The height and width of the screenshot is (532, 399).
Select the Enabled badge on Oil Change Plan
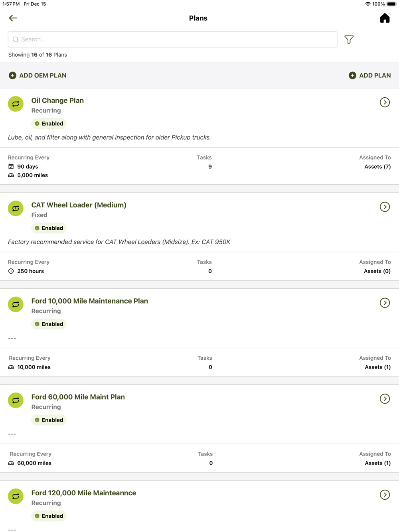point(49,124)
